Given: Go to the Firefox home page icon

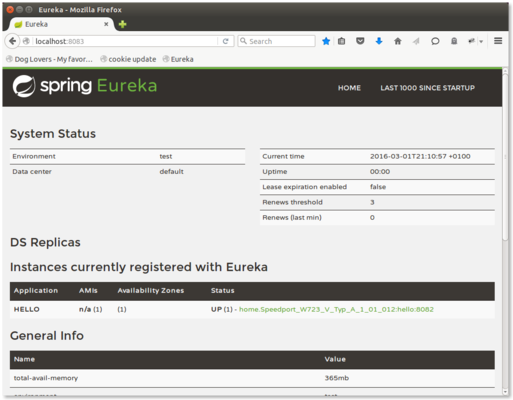Looking at the screenshot, I should pos(397,41).
